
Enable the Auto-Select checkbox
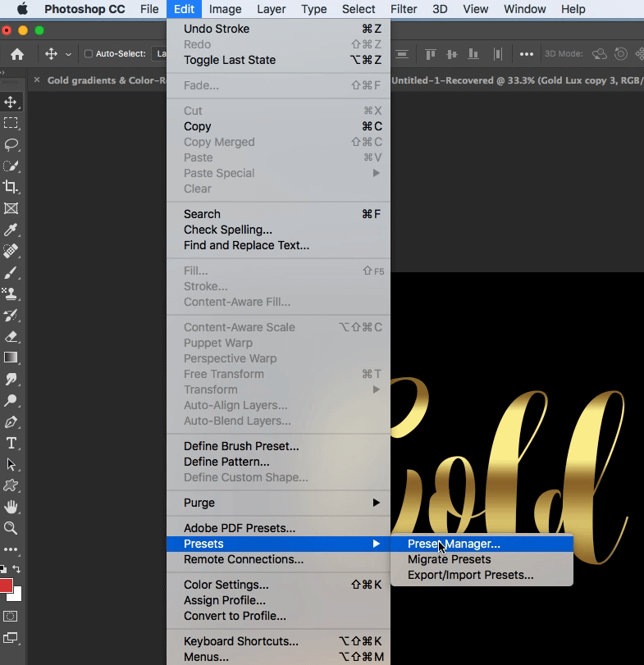coord(89,54)
